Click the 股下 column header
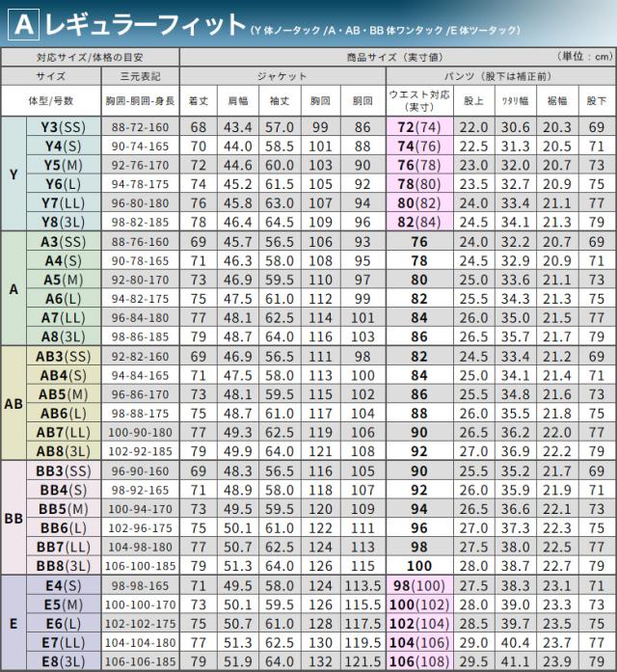 pos(597,100)
